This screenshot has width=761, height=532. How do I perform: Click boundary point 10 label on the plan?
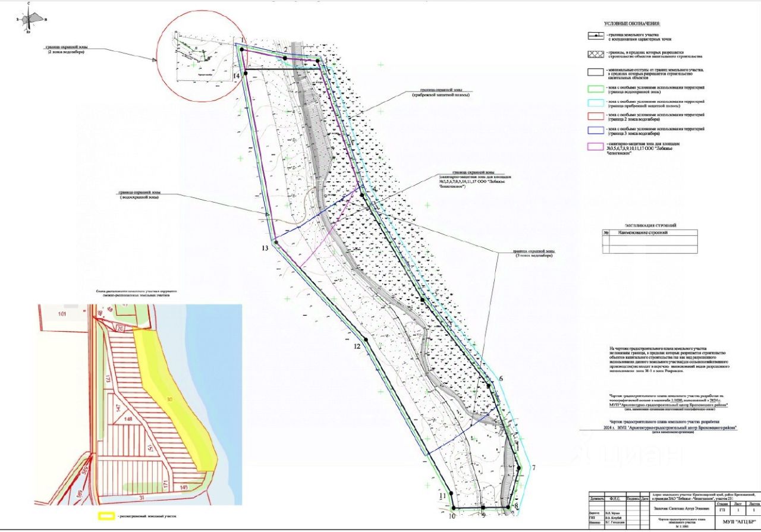tap(452, 516)
